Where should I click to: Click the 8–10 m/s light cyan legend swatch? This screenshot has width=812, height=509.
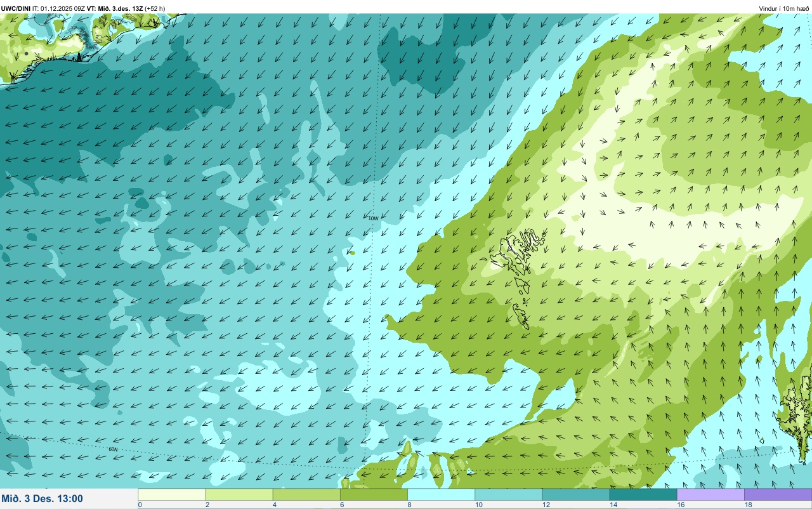441,494
